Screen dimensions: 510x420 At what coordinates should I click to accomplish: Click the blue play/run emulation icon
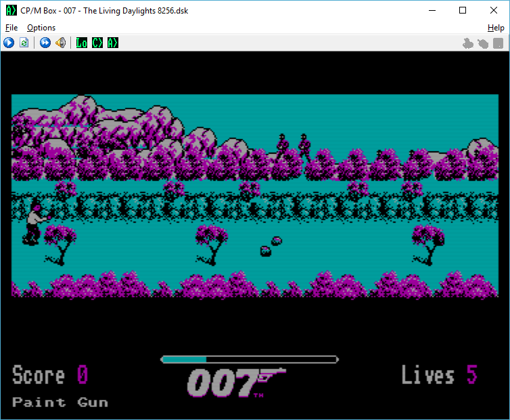(9, 43)
